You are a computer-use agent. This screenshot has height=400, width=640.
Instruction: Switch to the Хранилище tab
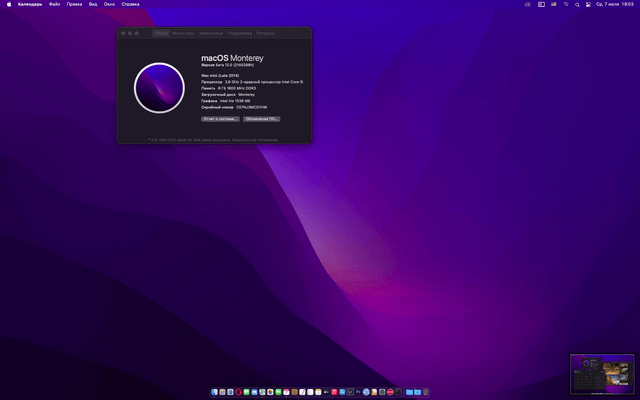coord(211,33)
